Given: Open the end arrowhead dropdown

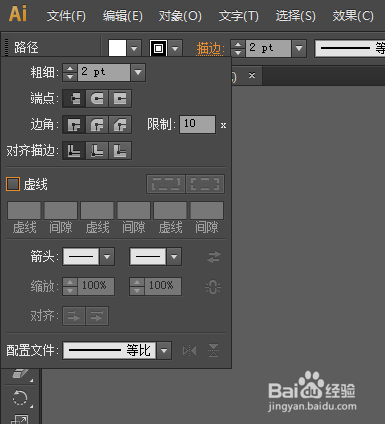Looking at the screenshot, I should (174, 257).
